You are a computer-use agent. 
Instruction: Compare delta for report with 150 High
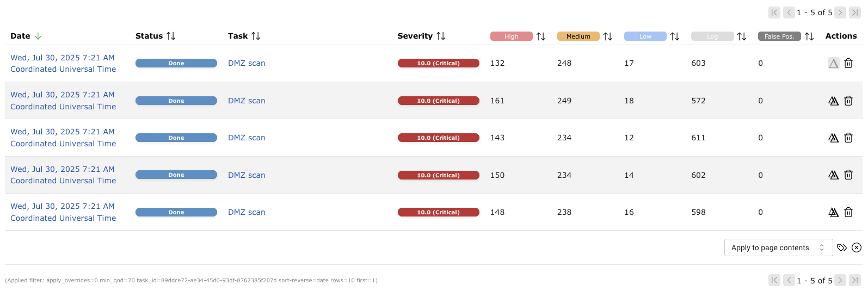[833, 175]
